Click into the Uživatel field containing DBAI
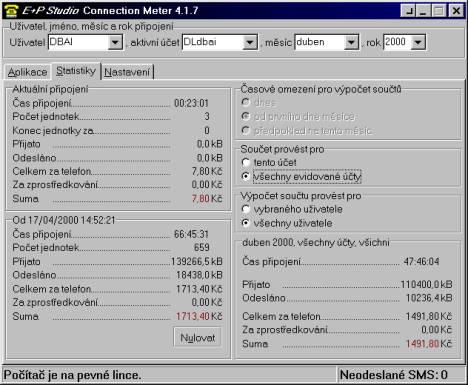This screenshot has width=468, height=385. tap(78, 43)
